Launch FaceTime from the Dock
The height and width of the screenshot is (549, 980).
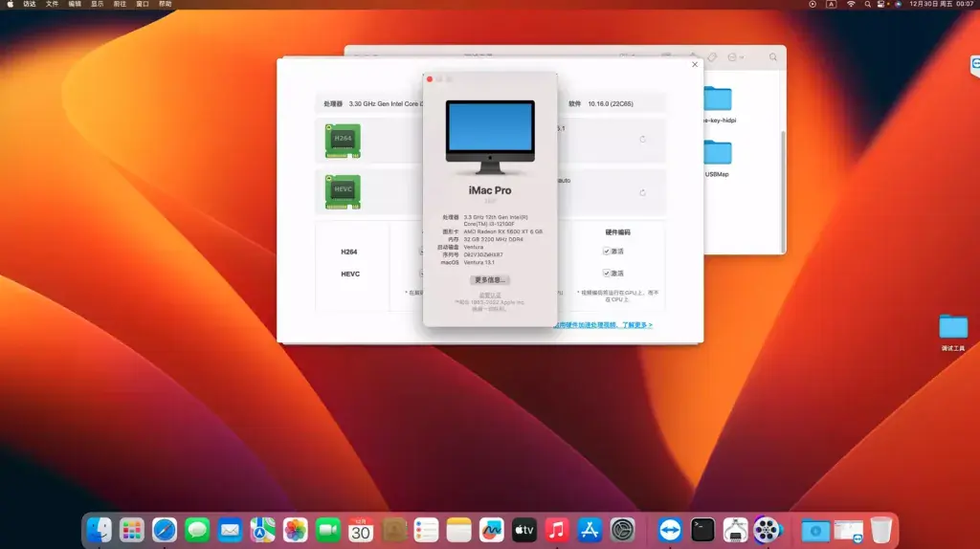tap(327, 530)
